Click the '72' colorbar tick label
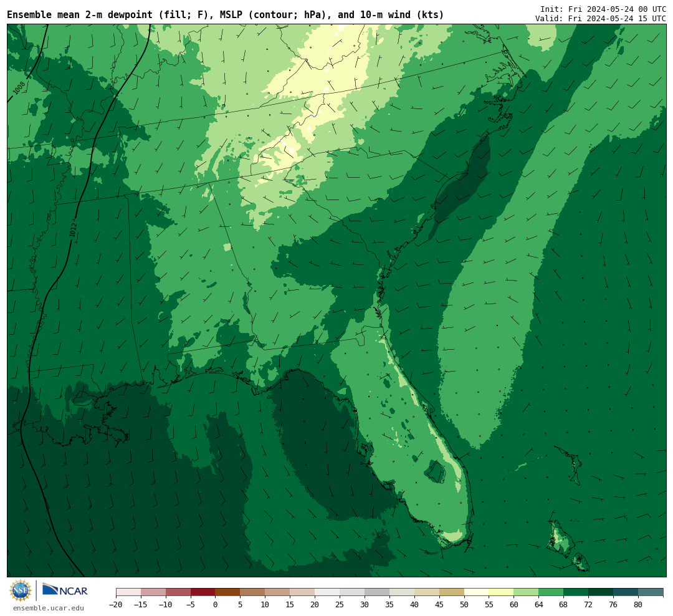Viewport: 673px width, 616px height. [588, 604]
